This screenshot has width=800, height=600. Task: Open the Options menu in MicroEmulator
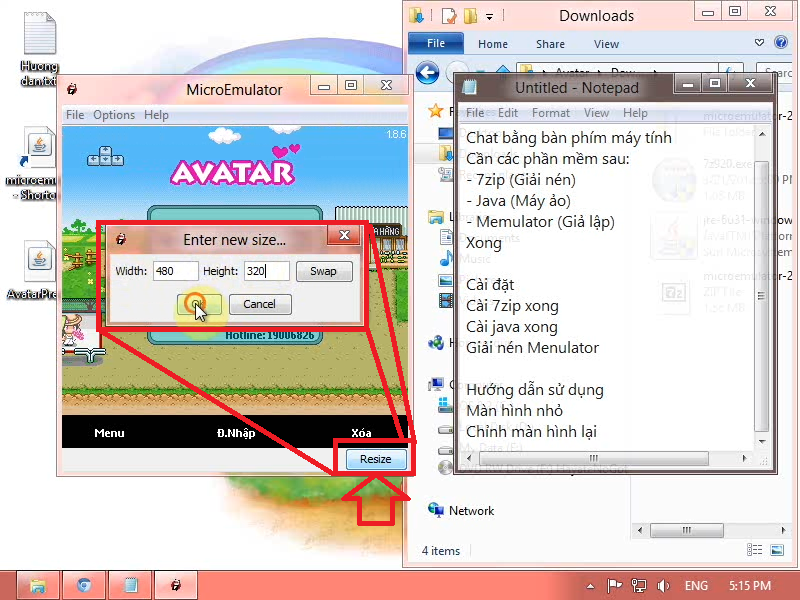tap(114, 115)
